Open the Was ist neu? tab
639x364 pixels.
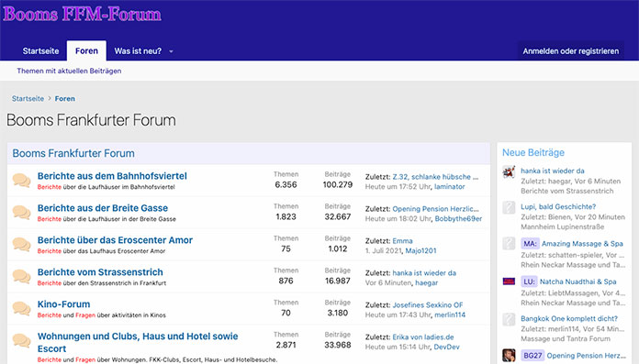coord(138,51)
